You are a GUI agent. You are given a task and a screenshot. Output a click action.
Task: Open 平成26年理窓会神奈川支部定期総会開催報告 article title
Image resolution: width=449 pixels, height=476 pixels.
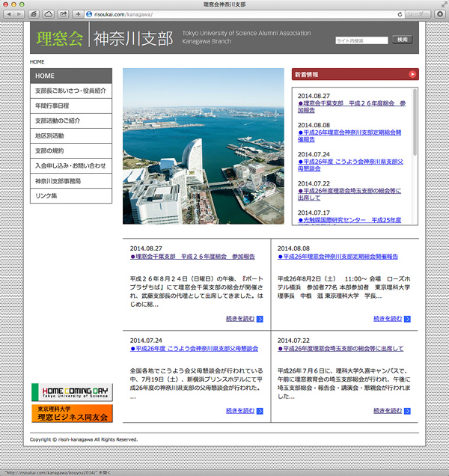337,257
